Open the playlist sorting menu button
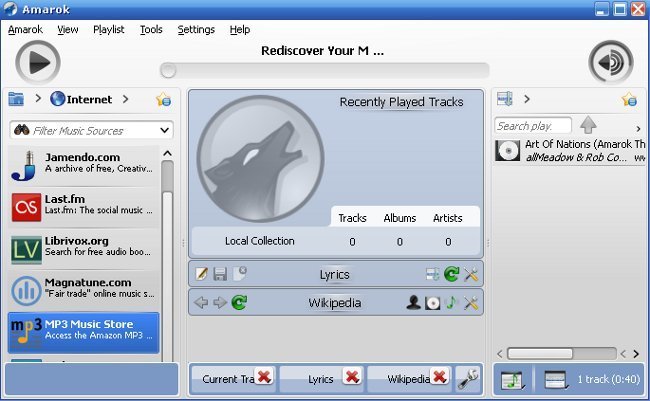The width and height of the screenshot is (650, 401). tap(513, 380)
